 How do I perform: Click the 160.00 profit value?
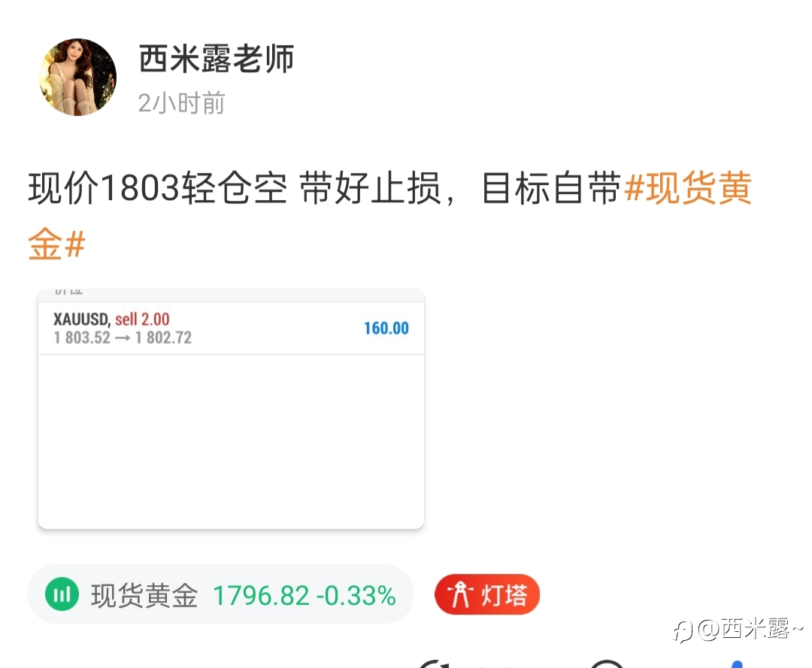pos(386,328)
